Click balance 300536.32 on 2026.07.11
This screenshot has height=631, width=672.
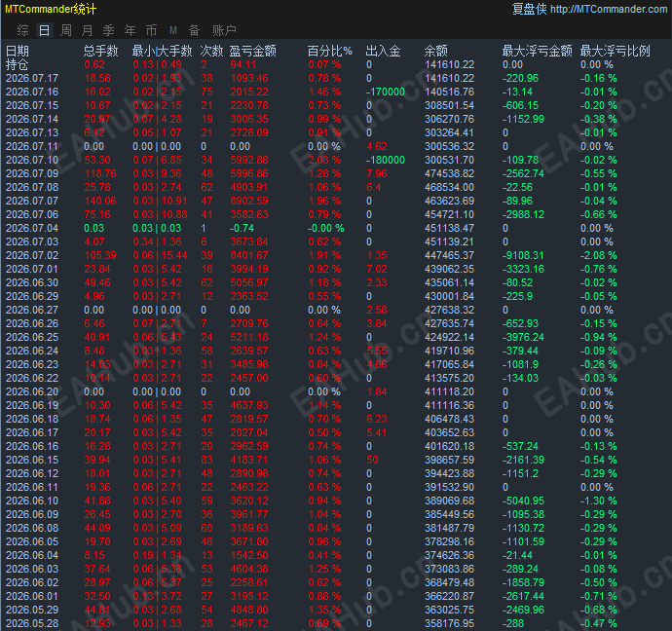450,146
